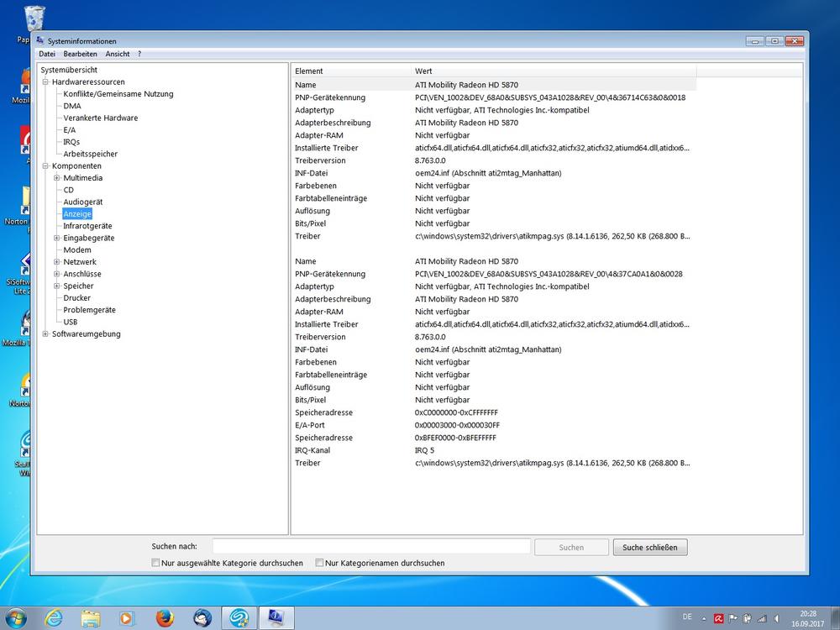Open Thunderbird from the taskbar
Screen dimensions: 840x630
202,618
